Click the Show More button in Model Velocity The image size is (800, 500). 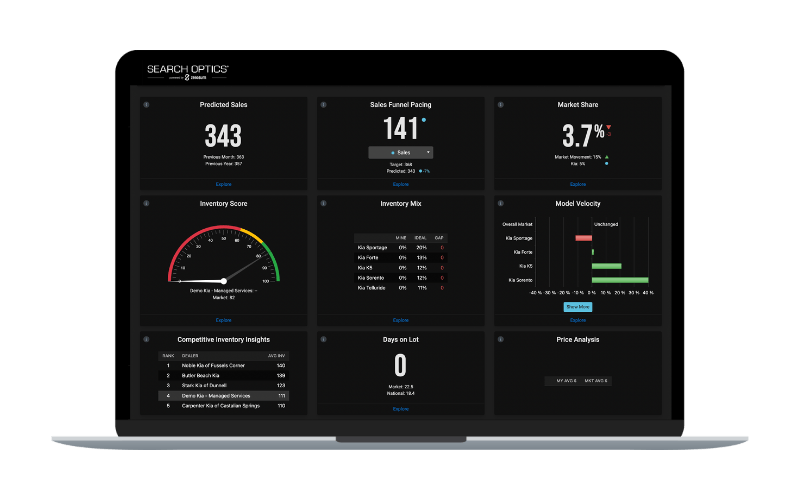pos(578,307)
